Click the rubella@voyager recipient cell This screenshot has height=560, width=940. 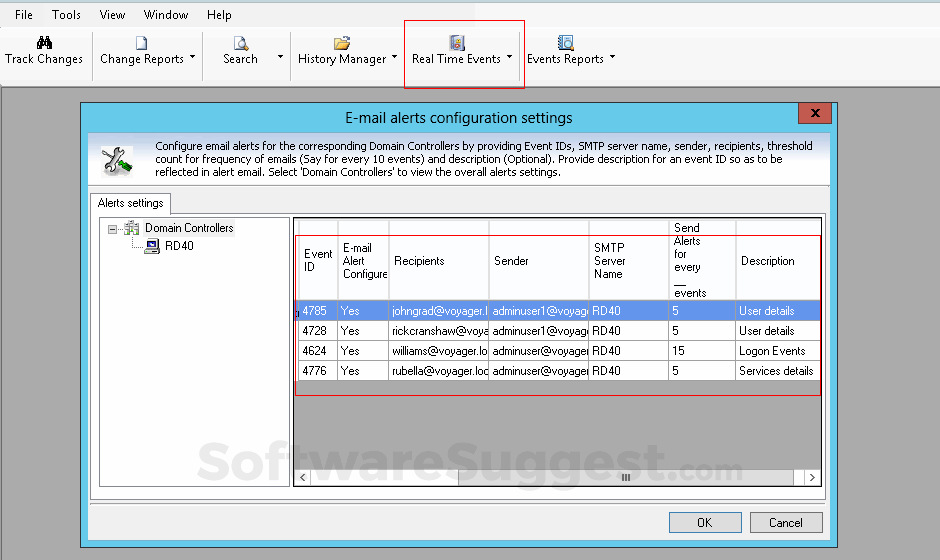tap(439, 371)
